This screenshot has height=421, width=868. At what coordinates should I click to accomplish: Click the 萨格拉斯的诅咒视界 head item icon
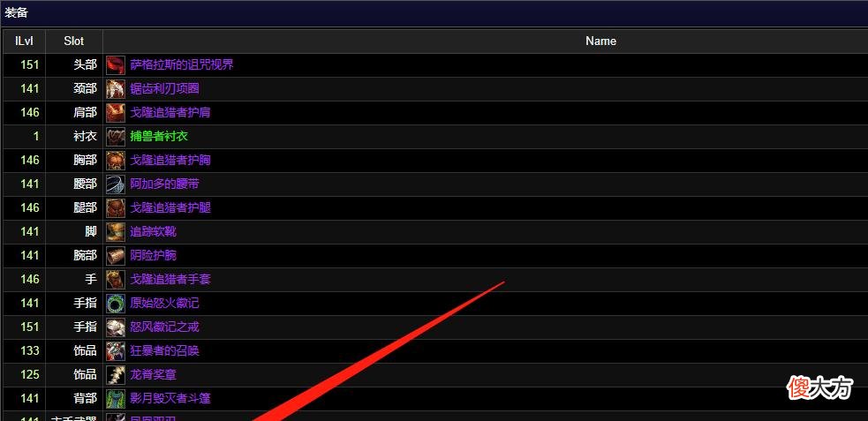[116, 64]
